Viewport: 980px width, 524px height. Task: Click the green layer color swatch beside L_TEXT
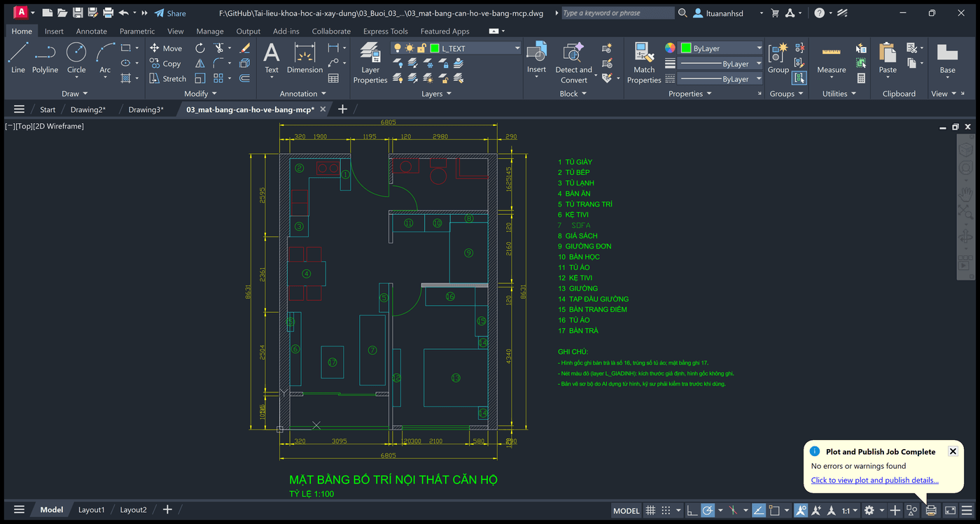(435, 48)
